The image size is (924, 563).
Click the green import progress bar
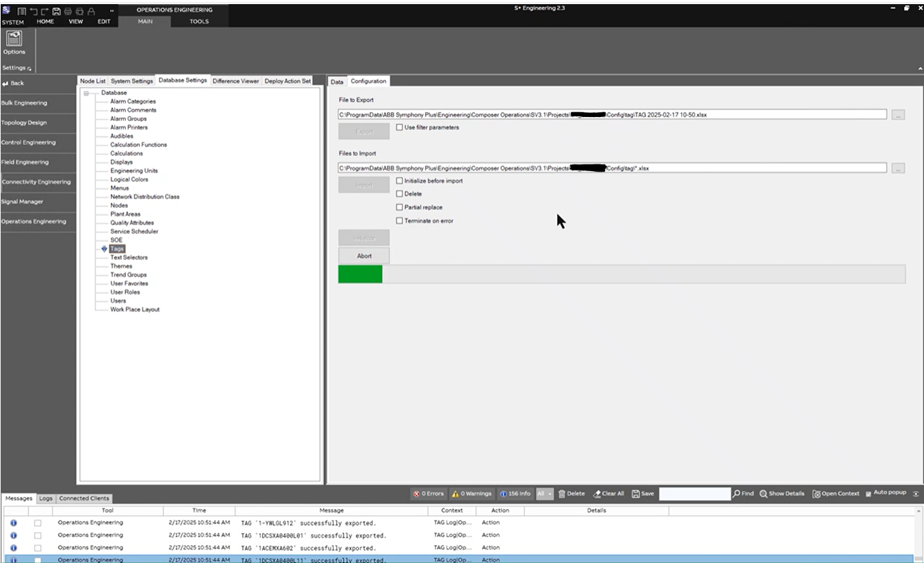[359, 274]
